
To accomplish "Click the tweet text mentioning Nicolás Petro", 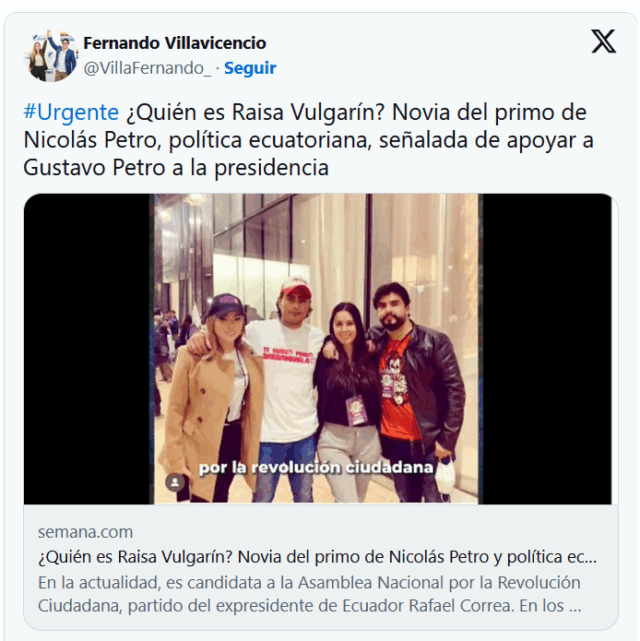I will 308,140.
